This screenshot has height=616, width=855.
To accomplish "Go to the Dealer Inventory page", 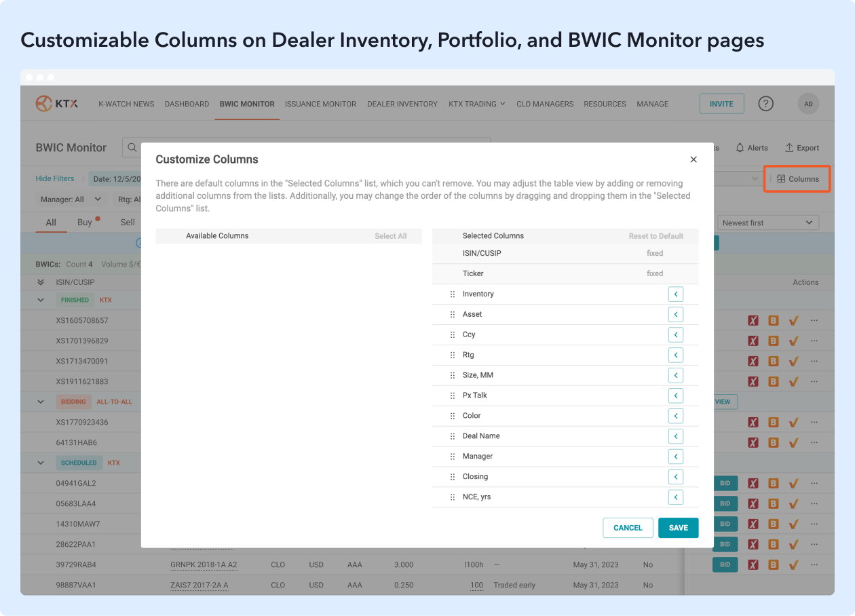I will tap(402, 104).
